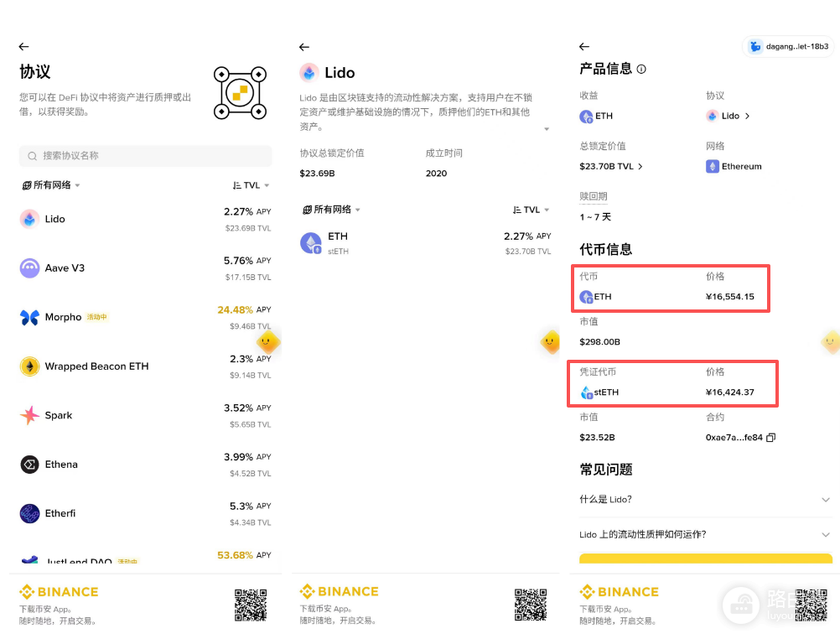Open the dagang..let-18b3 account chip

point(788,47)
